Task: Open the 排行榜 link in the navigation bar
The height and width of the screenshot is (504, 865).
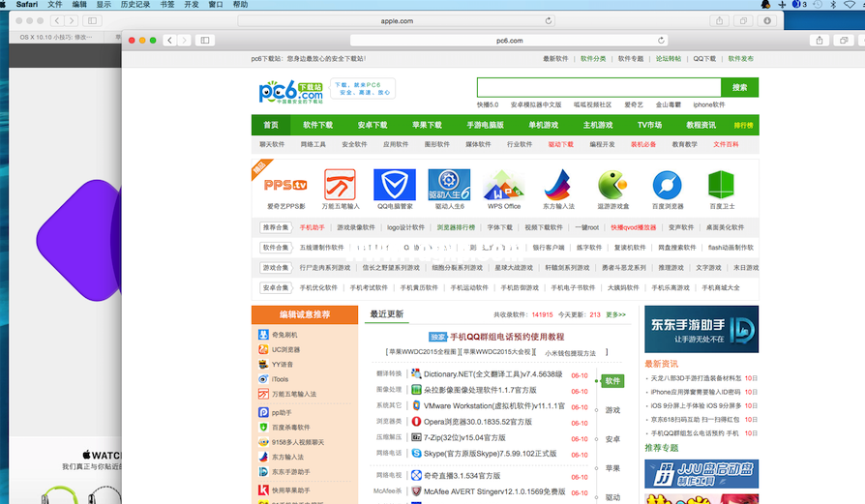Action: pyautogui.click(x=743, y=125)
